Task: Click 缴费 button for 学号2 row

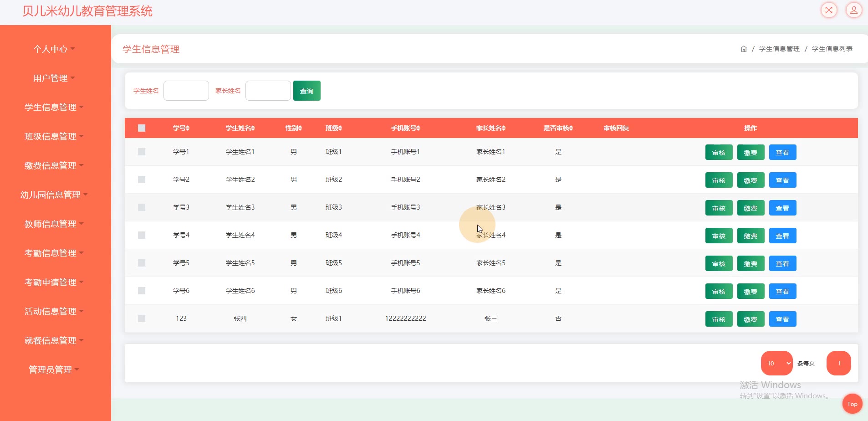Action: (751, 180)
